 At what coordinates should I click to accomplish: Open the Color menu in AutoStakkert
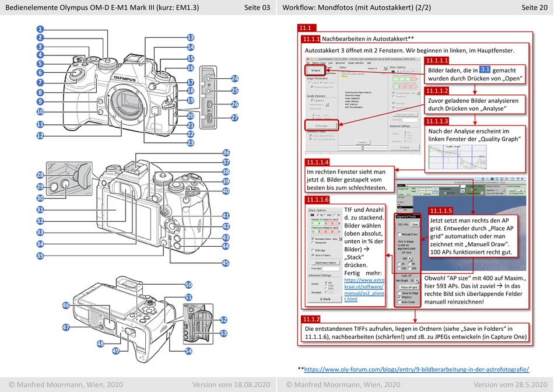[x=331, y=63]
